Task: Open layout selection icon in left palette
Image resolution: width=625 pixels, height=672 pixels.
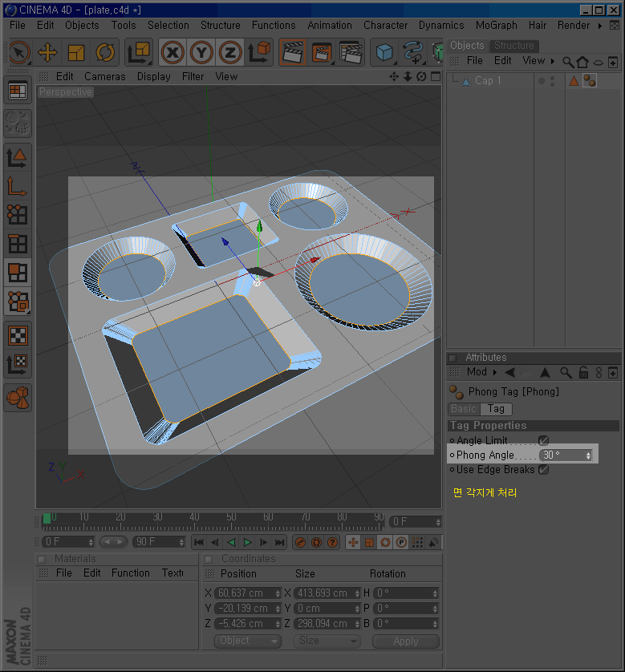Action: tap(18, 91)
